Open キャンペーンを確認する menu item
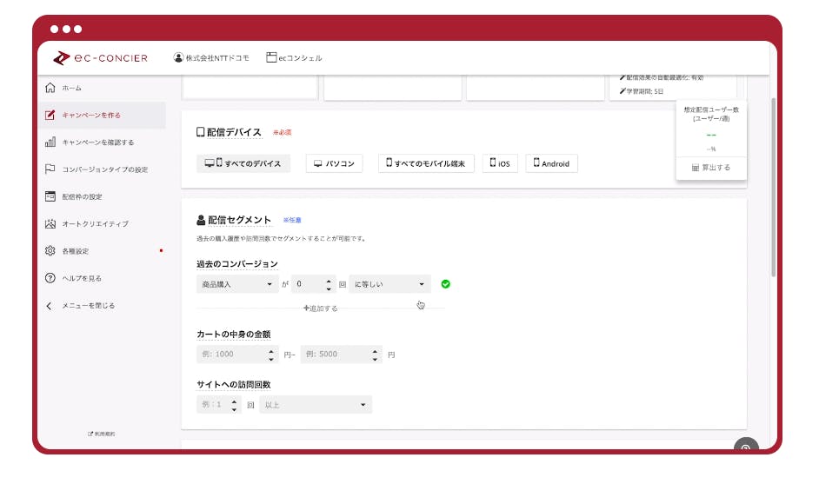 coord(98,143)
